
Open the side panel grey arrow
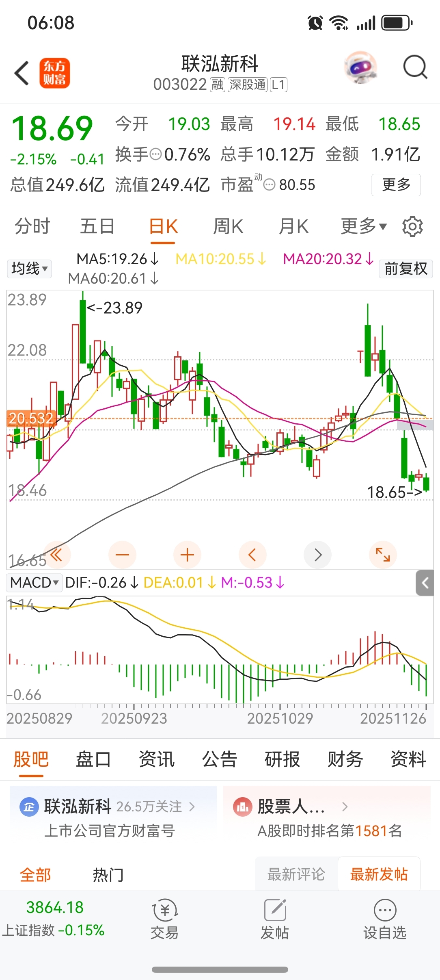tap(425, 583)
